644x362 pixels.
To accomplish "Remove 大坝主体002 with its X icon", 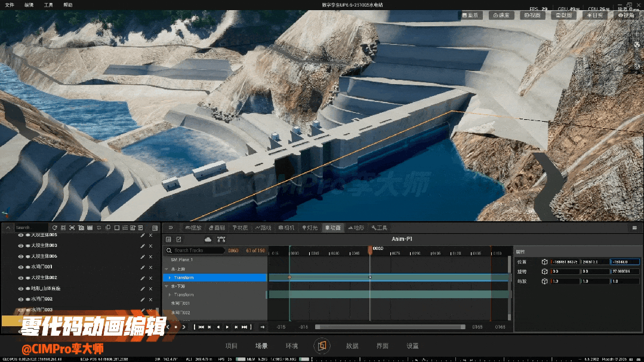I will pos(151,278).
